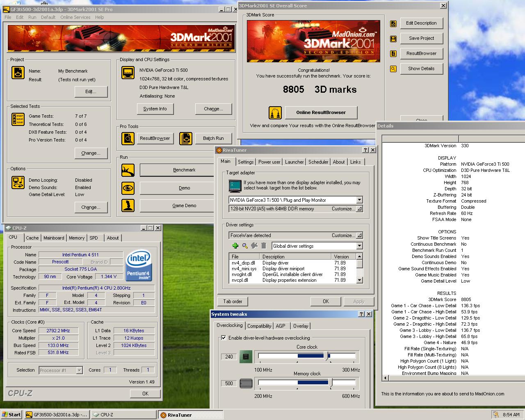
Task: Click the system tray icon beside the clock
Action: pos(495,415)
